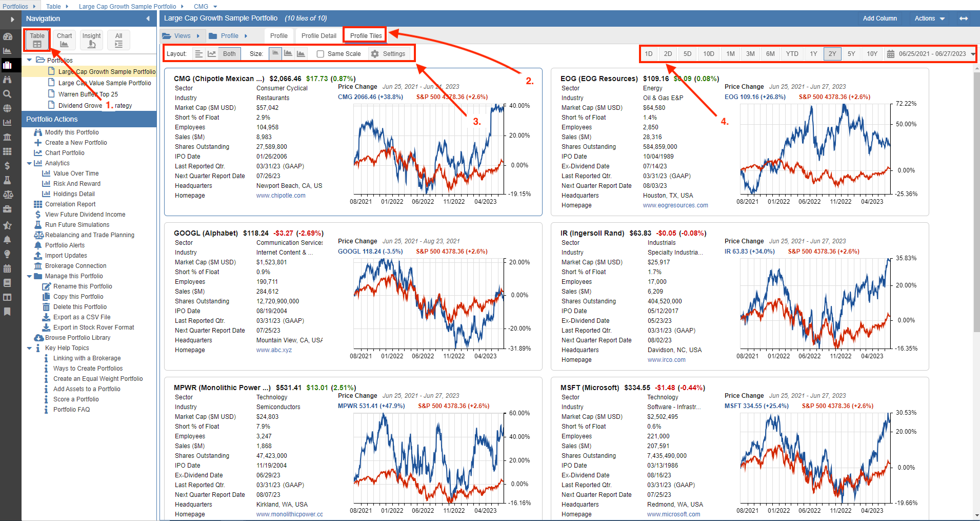This screenshot has height=521, width=980.
Task: Open the dollar sign sidebar icon
Action: pyautogui.click(x=7, y=166)
